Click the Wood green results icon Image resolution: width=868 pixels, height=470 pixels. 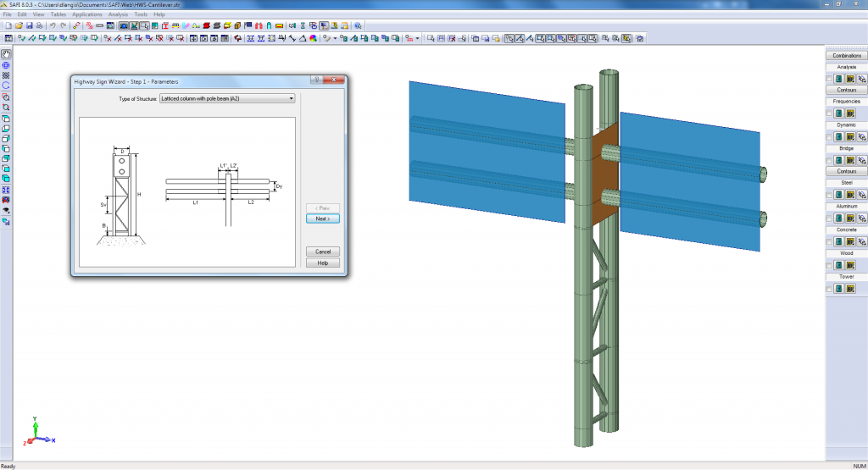tap(839, 265)
